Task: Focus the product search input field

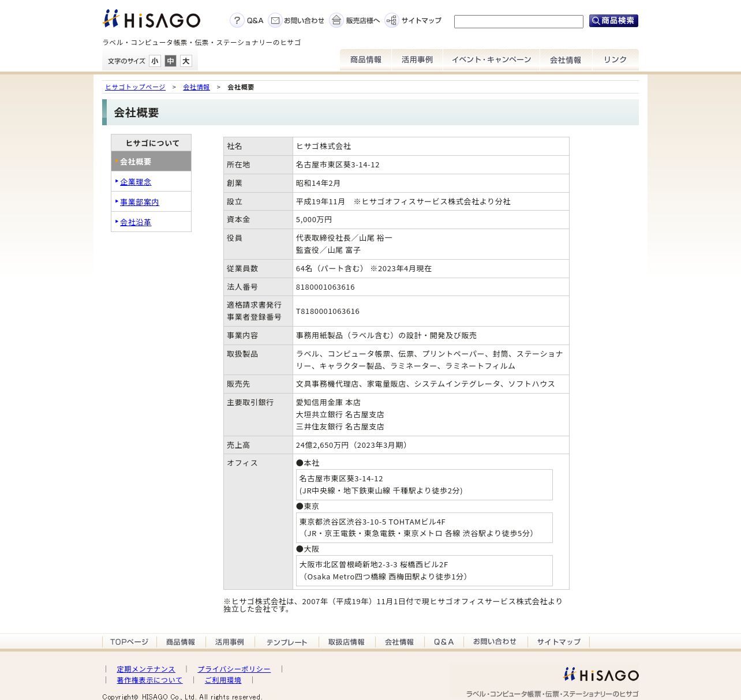Action: click(x=519, y=22)
